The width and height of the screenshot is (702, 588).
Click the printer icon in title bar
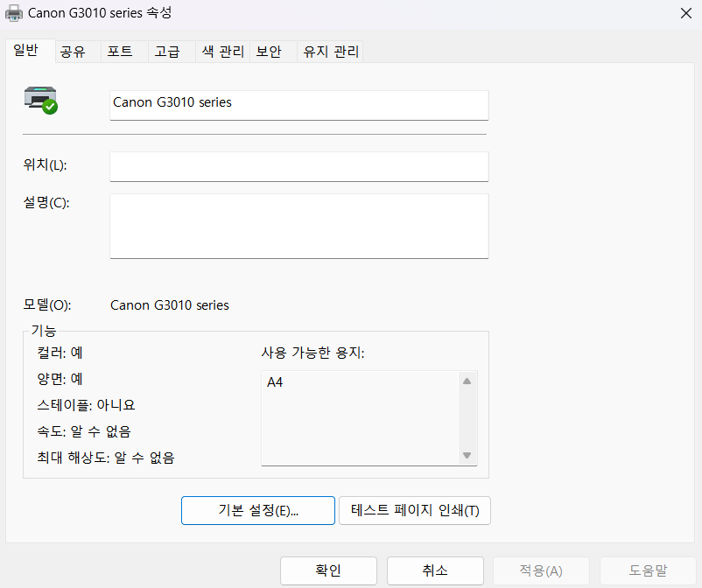(14, 13)
